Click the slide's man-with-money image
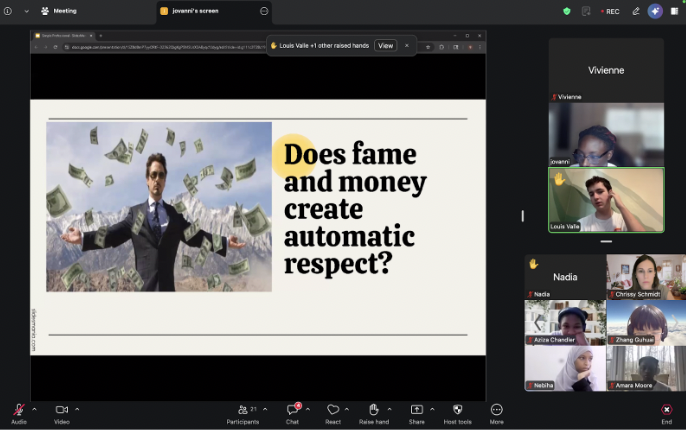This screenshot has height=430, width=686. [x=159, y=206]
